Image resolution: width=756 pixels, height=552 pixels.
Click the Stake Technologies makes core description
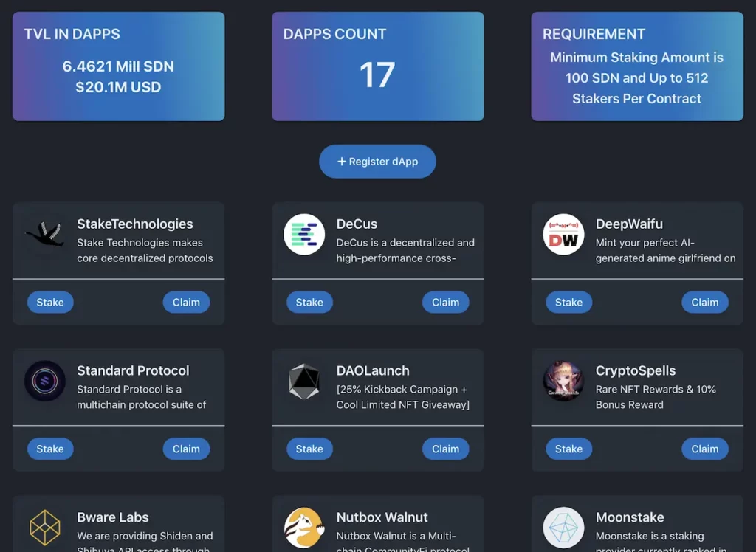(x=145, y=250)
